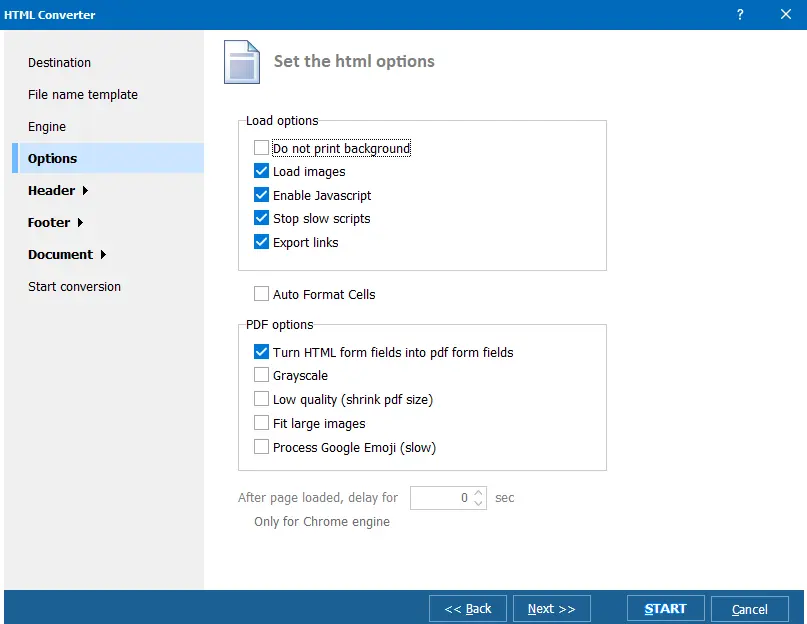Uncheck the Export links option
Viewport: 807px width, 624px height.
pos(261,241)
